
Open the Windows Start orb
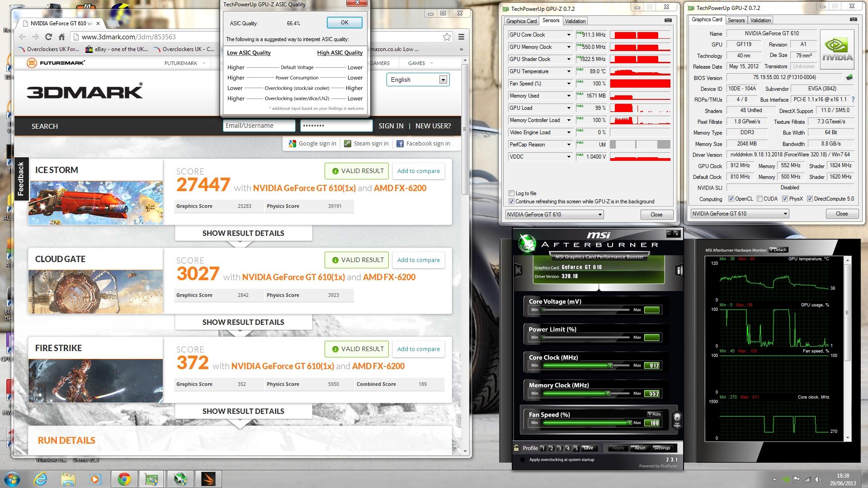pos(12,479)
